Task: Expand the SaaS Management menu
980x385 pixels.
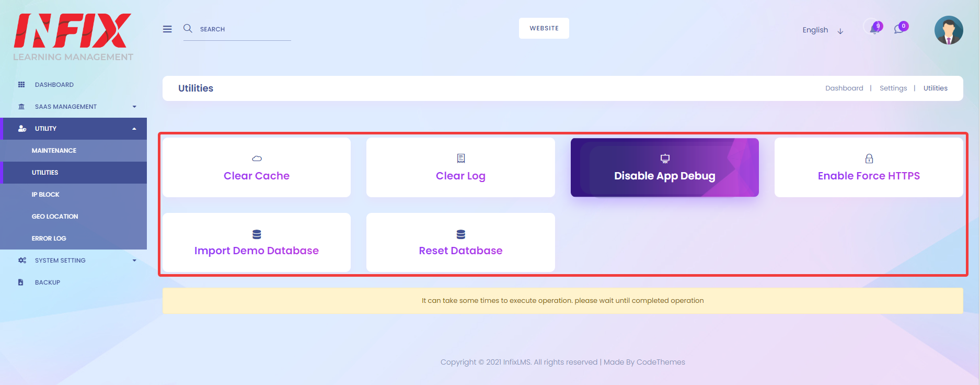Action: click(x=73, y=107)
